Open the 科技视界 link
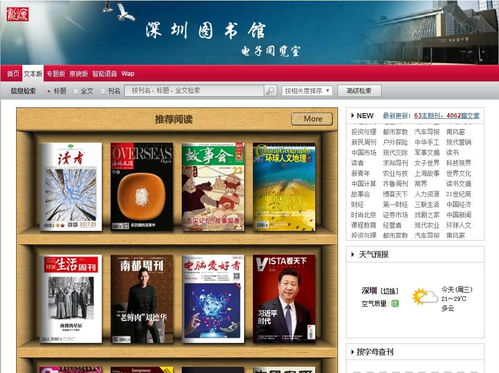The height and width of the screenshot is (373, 499). point(459,163)
